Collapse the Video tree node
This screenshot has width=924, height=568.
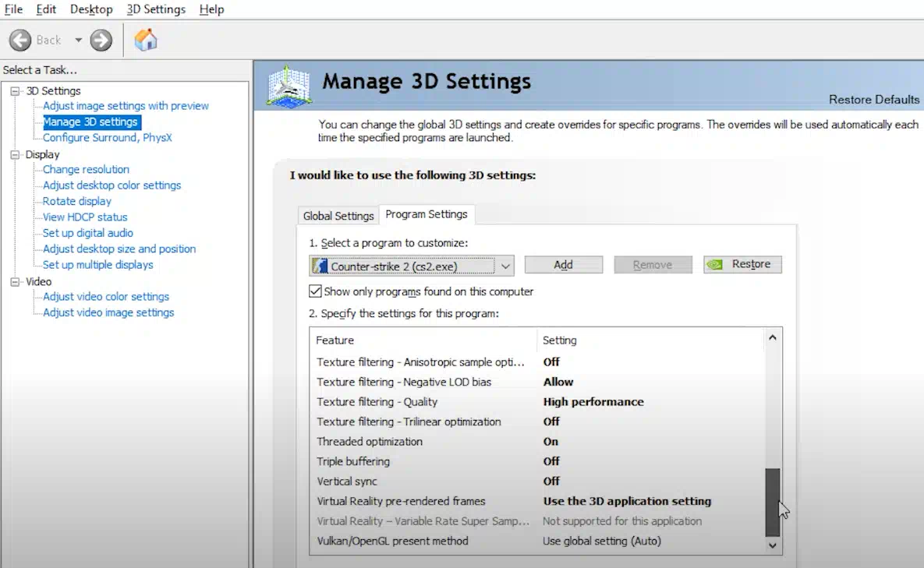point(16,282)
